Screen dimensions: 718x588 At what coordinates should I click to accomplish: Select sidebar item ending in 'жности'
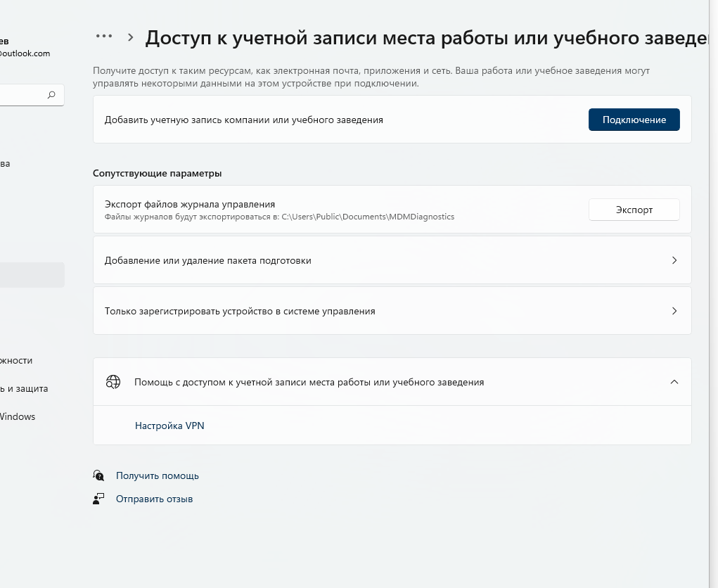[16, 361]
